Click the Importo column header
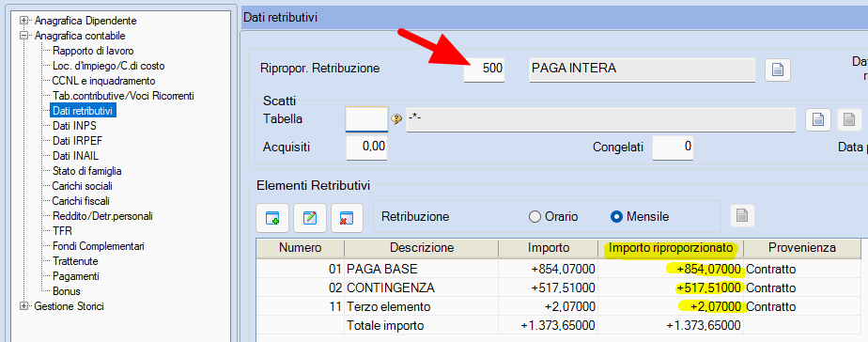 pyautogui.click(x=548, y=247)
